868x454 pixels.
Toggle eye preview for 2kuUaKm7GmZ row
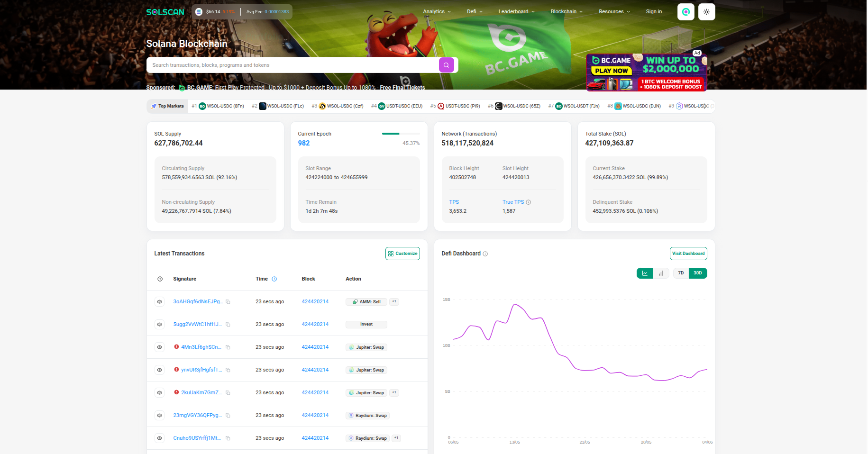(160, 393)
